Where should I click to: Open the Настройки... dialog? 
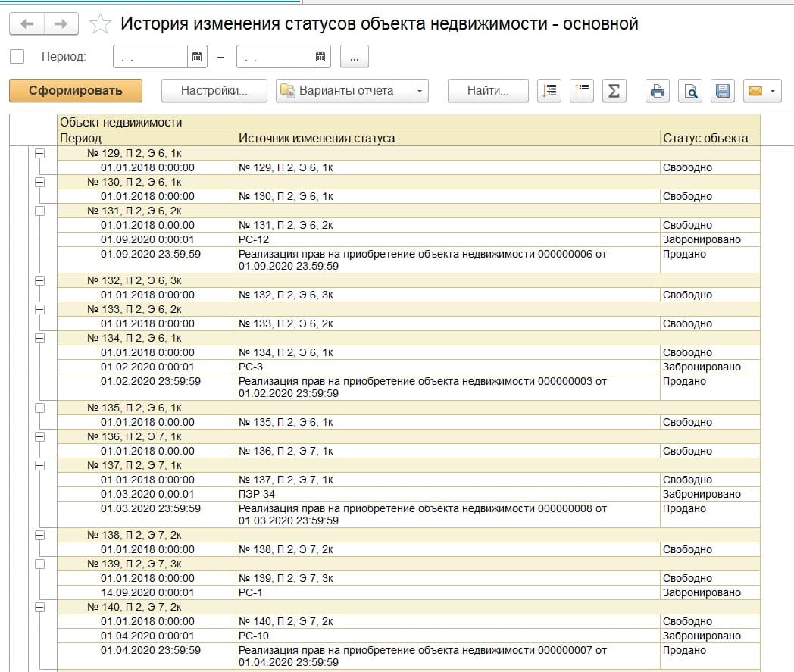point(214,91)
